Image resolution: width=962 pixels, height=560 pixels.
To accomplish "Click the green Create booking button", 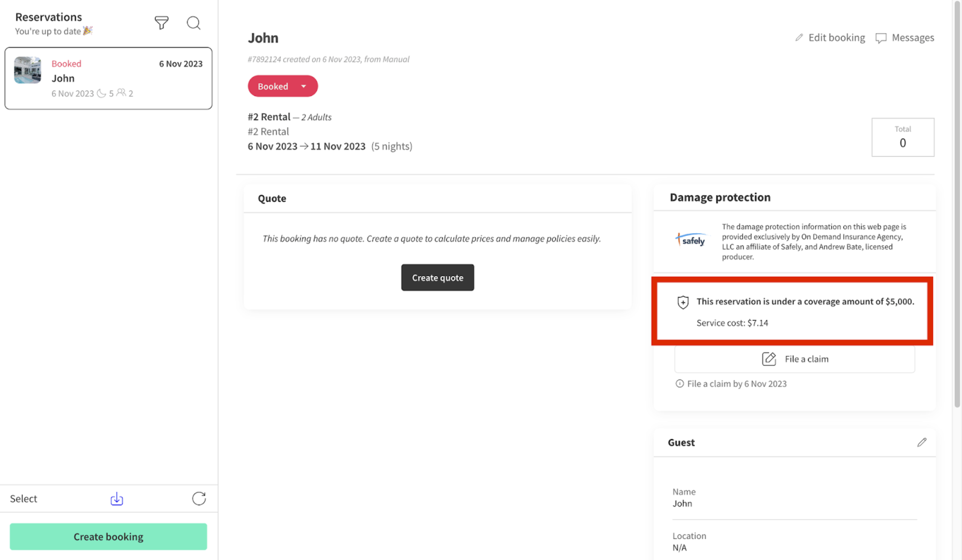I will point(108,536).
